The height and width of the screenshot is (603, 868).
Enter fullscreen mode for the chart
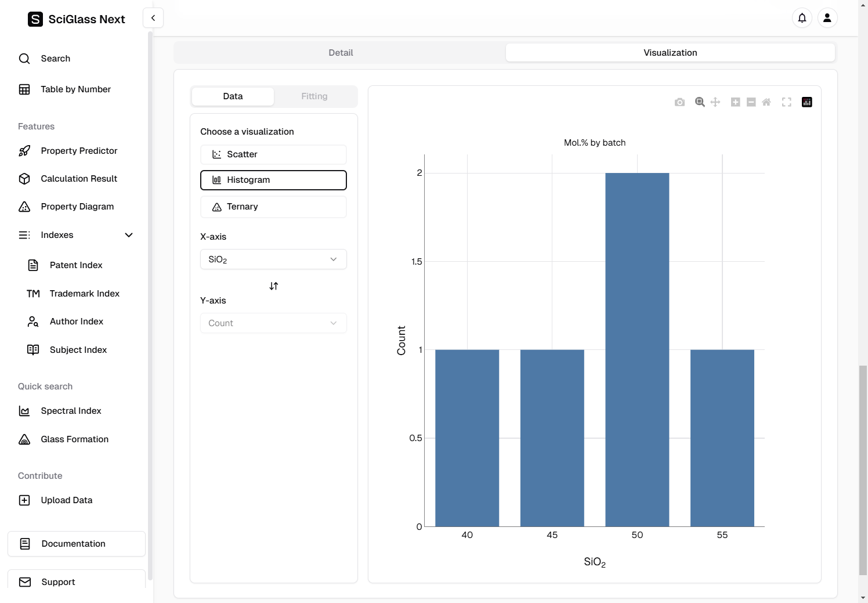point(787,102)
